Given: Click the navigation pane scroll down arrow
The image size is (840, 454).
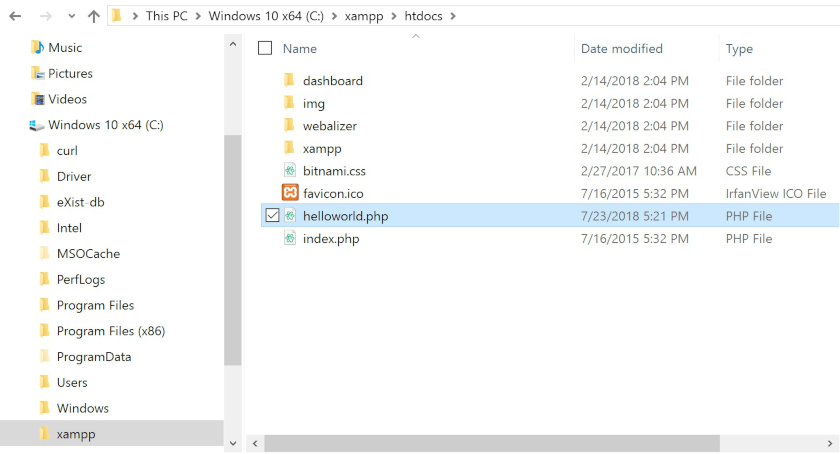Looking at the screenshot, I should [x=233, y=441].
